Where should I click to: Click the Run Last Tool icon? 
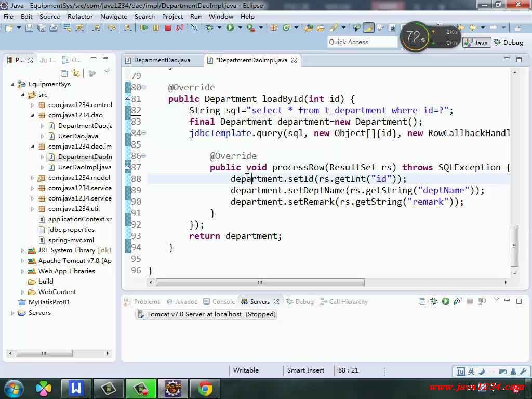tap(251, 28)
